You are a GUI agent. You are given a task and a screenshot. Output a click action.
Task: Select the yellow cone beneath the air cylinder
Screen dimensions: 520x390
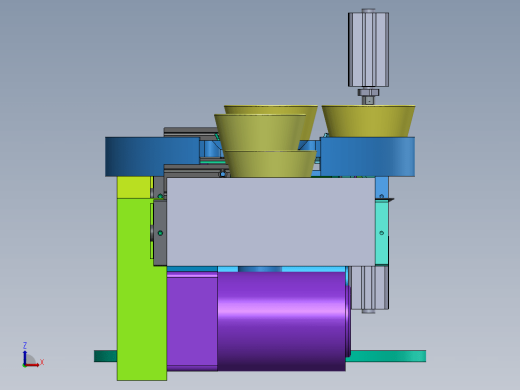pos(368,121)
